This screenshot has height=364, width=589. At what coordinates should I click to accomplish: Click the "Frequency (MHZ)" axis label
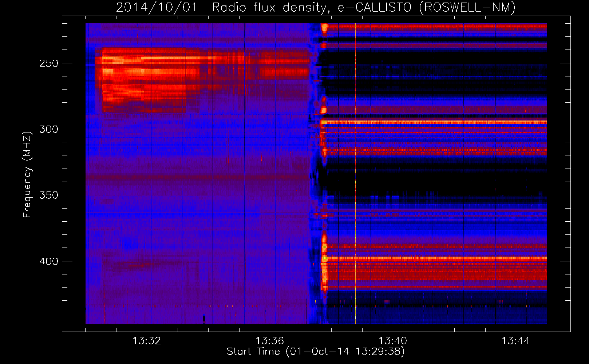pos(27,175)
